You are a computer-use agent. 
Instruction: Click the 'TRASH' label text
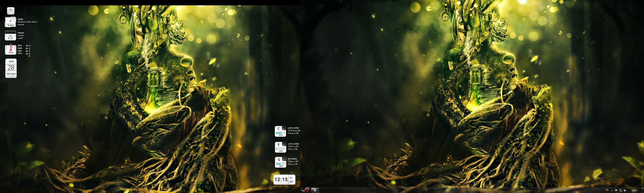(21, 33)
